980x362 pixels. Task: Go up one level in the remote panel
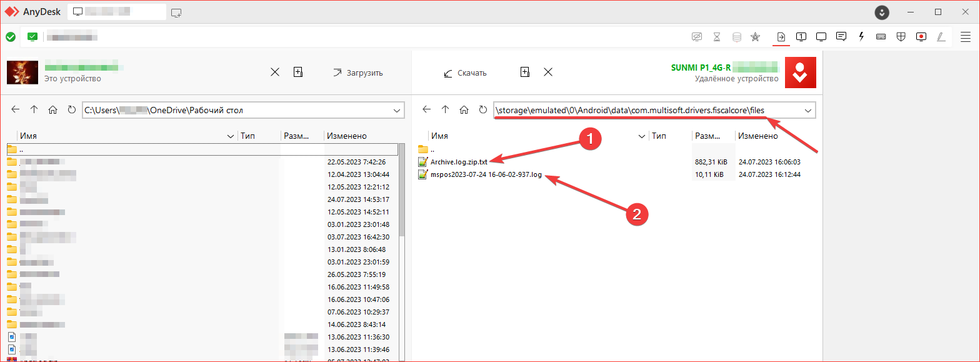445,109
